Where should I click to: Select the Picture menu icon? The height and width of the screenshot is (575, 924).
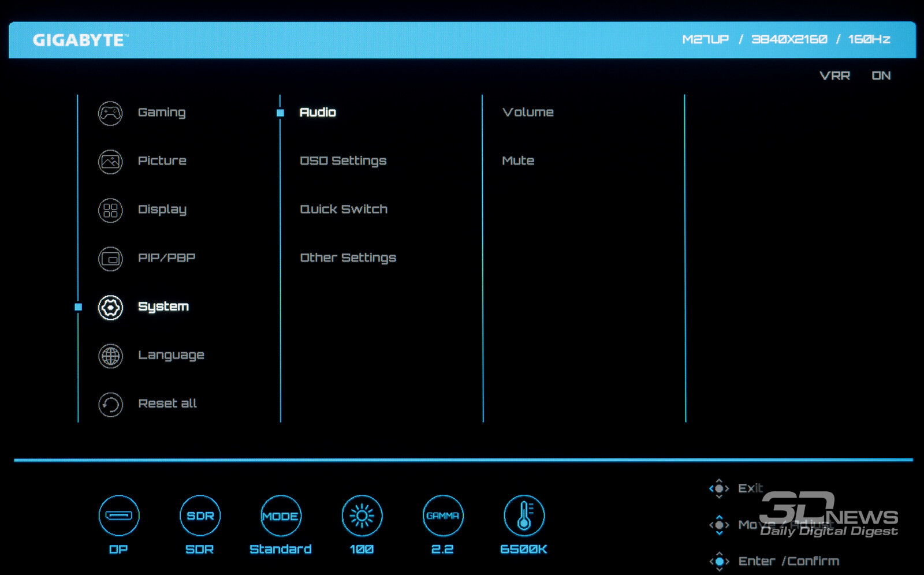[x=110, y=162]
